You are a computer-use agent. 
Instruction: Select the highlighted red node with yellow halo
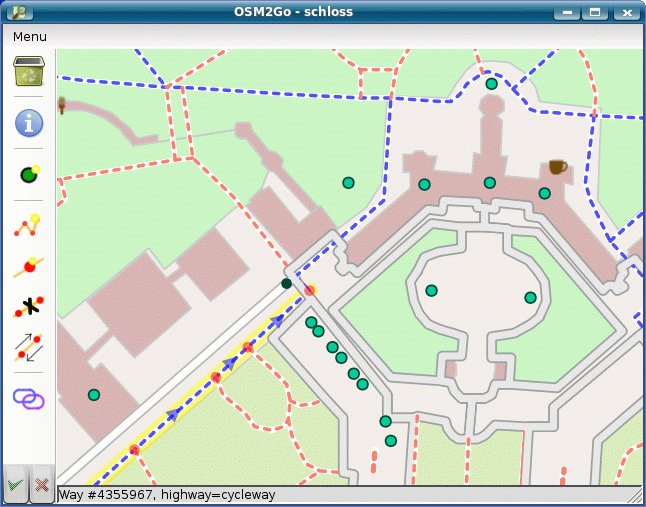click(x=309, y=290)
